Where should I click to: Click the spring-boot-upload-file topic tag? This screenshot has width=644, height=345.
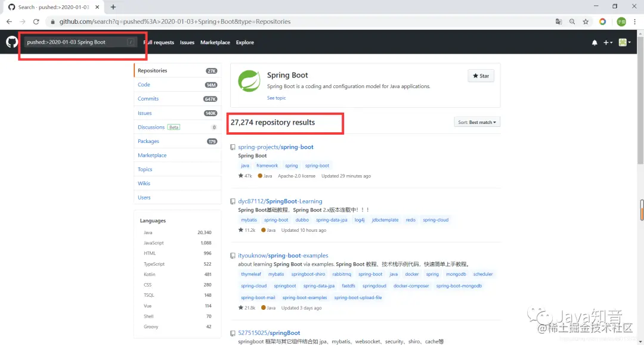click(x=358, y=297)
